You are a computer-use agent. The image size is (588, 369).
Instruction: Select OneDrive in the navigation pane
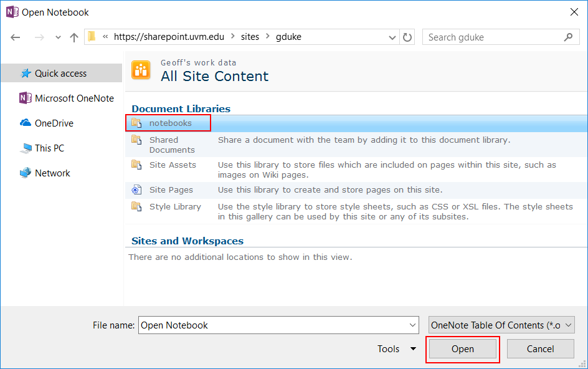pos(54,123)
